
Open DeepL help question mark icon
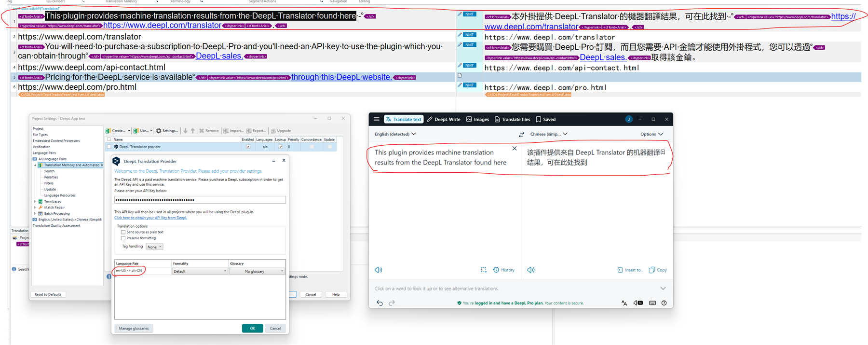point(664,303)
